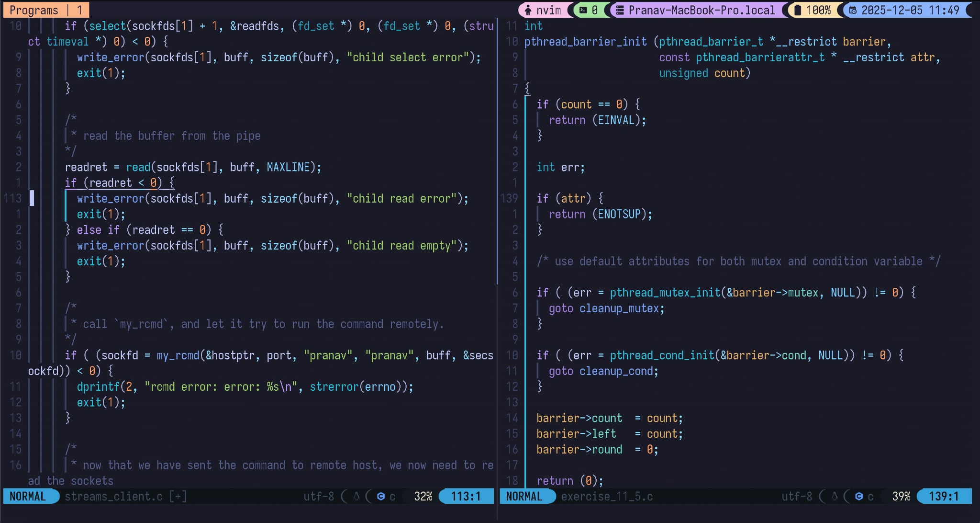Screen dimensions: 980x523
Task: Click the 32% scroll percentage in the left pane
Action: (x=423, y=497)
